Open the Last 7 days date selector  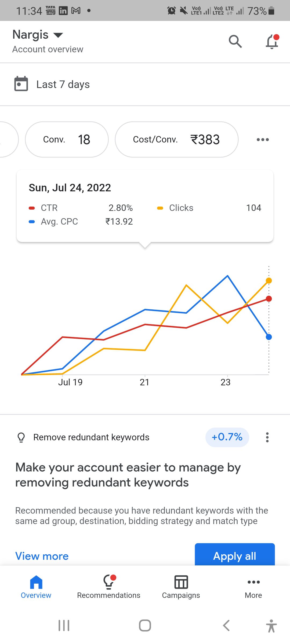point(63,85)
